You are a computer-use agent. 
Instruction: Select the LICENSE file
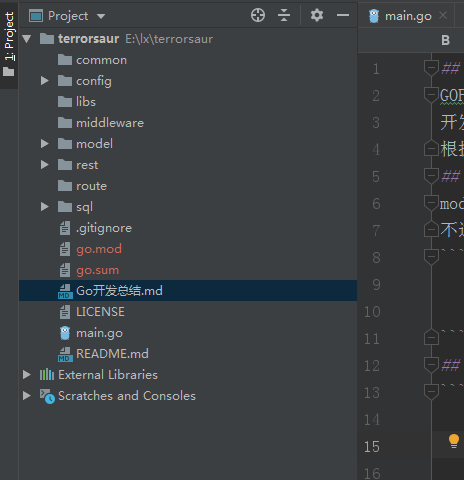click(x=188, y=312)
